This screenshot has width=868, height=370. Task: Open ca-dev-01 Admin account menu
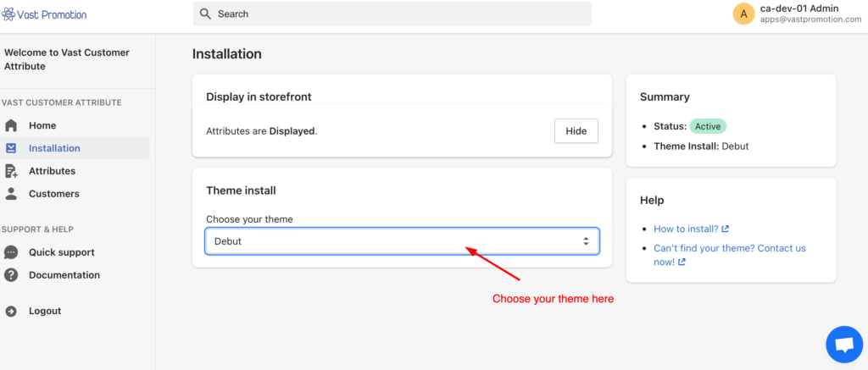coord(797,14)
